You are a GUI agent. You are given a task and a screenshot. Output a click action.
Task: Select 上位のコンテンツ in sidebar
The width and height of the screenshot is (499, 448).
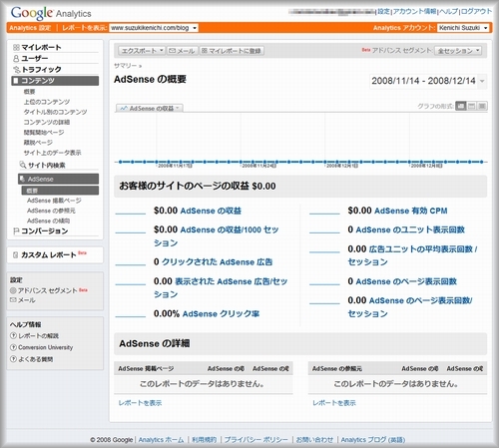[x=47, y=102]
